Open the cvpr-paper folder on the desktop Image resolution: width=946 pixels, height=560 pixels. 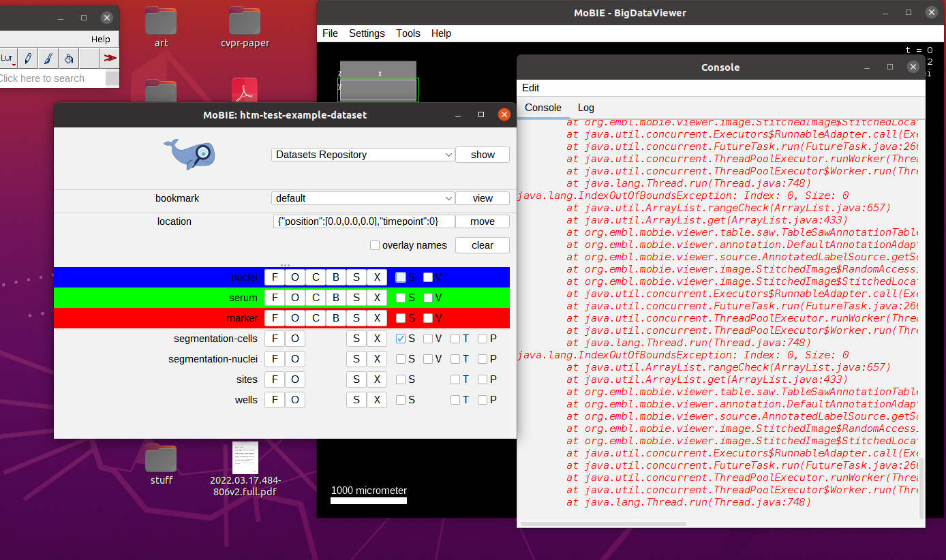click(245, 22)
